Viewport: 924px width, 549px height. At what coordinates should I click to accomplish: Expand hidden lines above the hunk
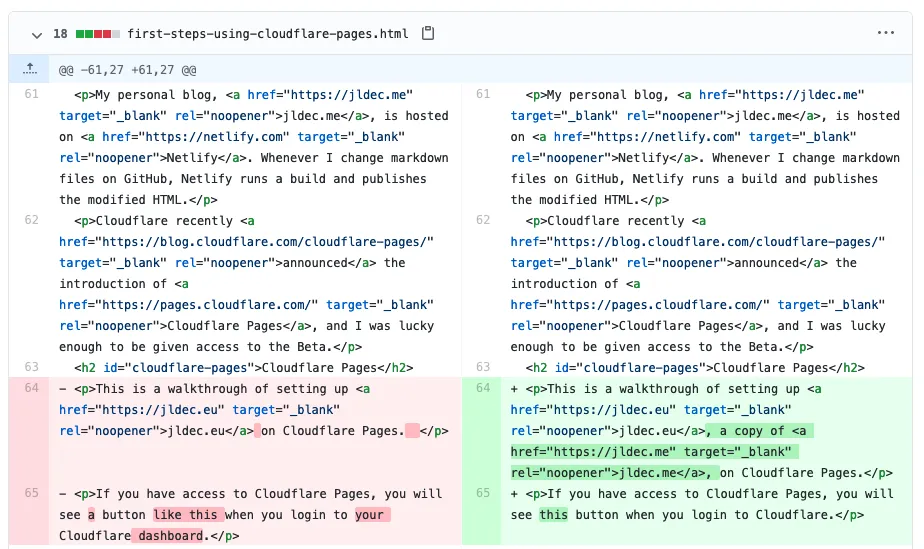29,69
